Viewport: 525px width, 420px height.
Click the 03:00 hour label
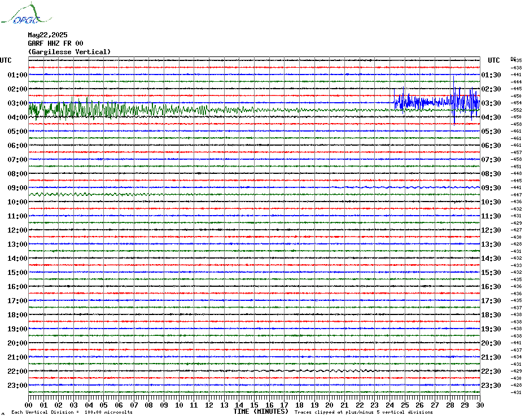pyautogui.click(x=17, y=103)
